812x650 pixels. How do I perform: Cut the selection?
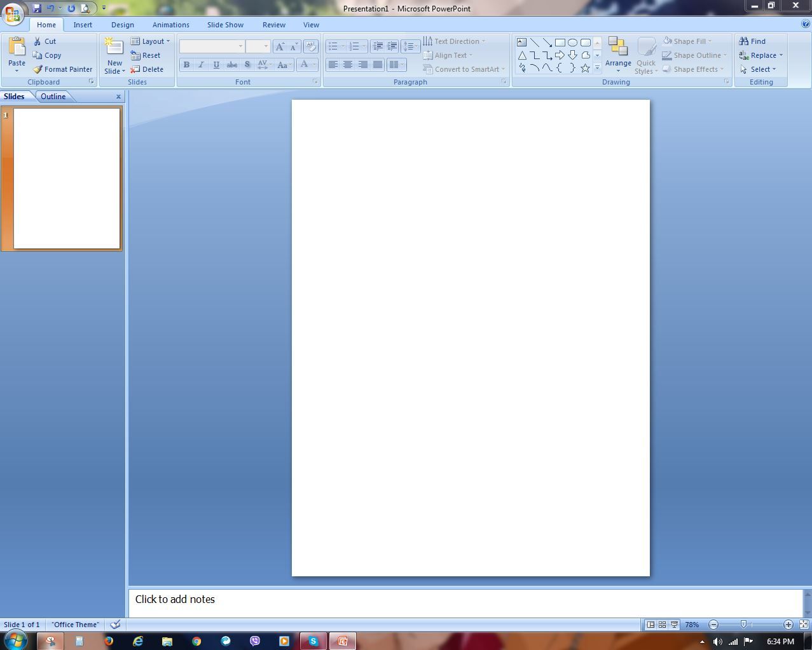click(x=45, y=41)
